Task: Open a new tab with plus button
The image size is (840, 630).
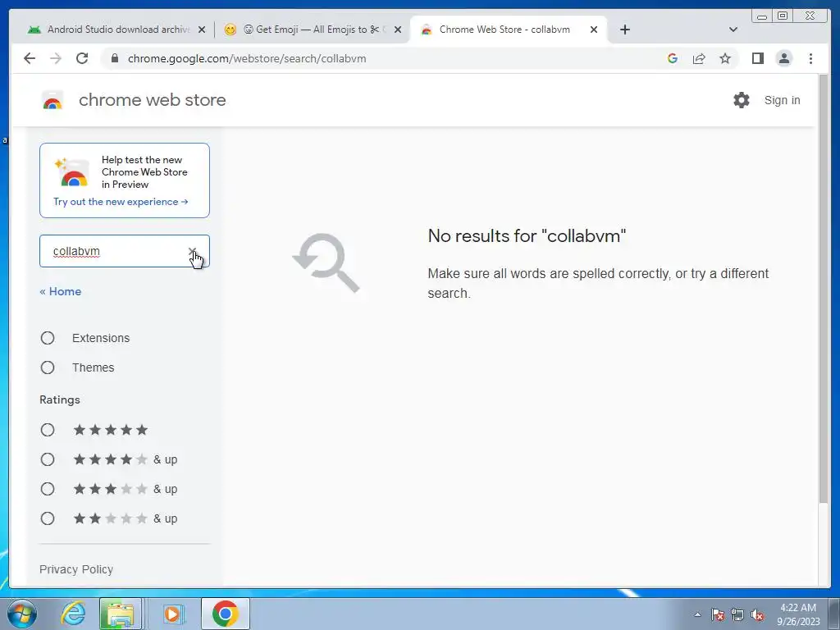Action: click(624, 30)
